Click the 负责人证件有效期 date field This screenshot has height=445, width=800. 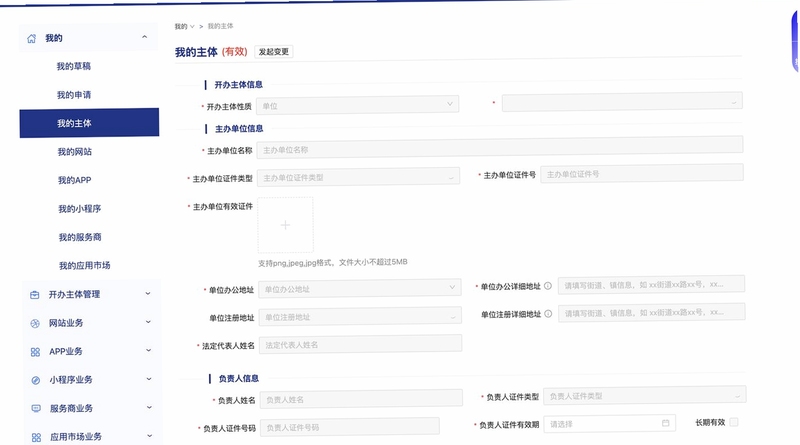click(610, 424)
